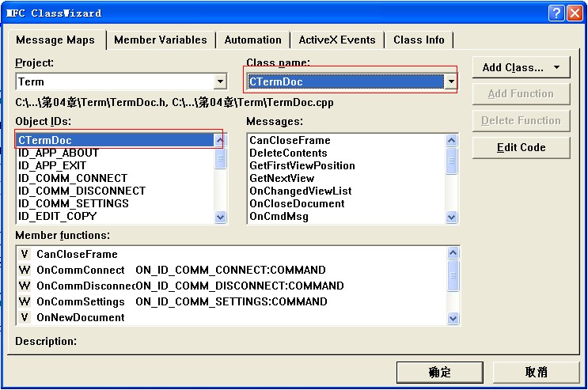Go to the Automation tab
Viewport: 588px width, 390px height.
(252, 40)
